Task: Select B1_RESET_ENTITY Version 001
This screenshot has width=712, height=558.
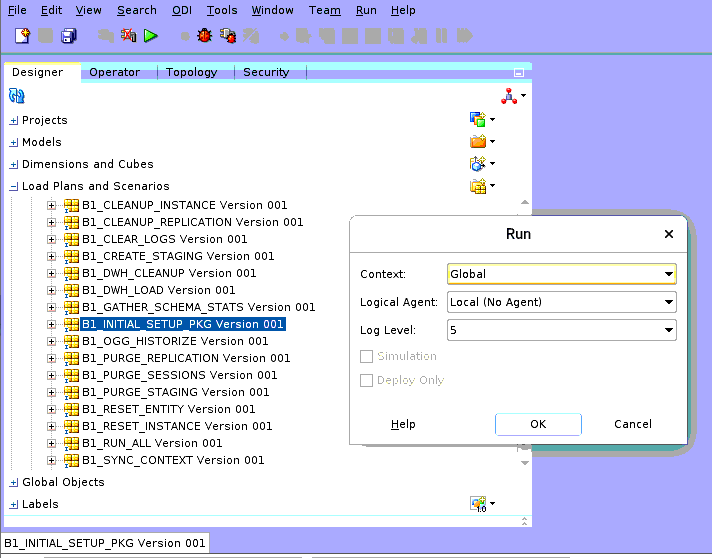Action: click(168, 409)
